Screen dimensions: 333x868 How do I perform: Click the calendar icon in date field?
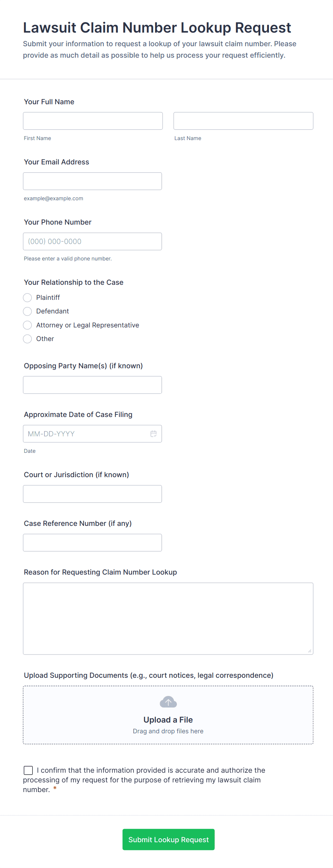(x=153, y=434)
